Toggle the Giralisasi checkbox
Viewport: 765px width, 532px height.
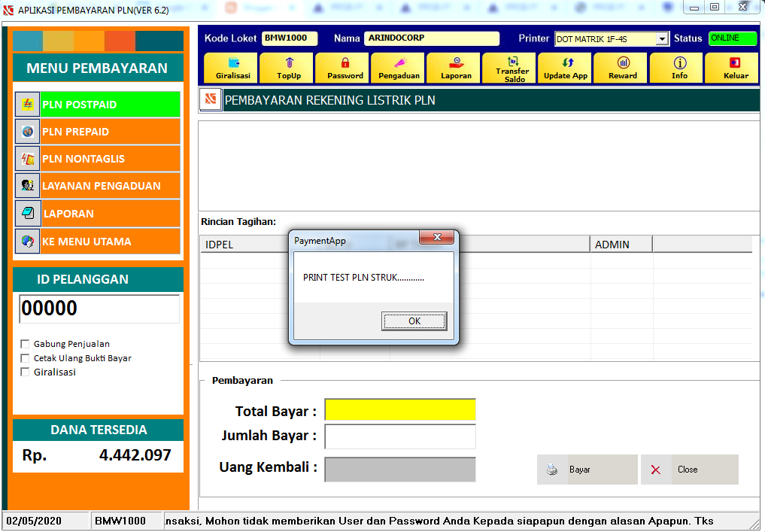pyautogui.click(x=25, y=372)
